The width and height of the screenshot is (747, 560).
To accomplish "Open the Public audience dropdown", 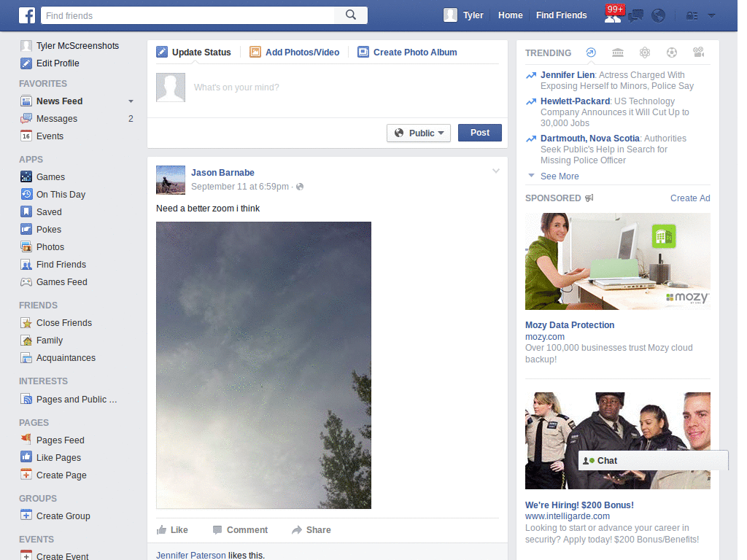I will pos(419,133).
